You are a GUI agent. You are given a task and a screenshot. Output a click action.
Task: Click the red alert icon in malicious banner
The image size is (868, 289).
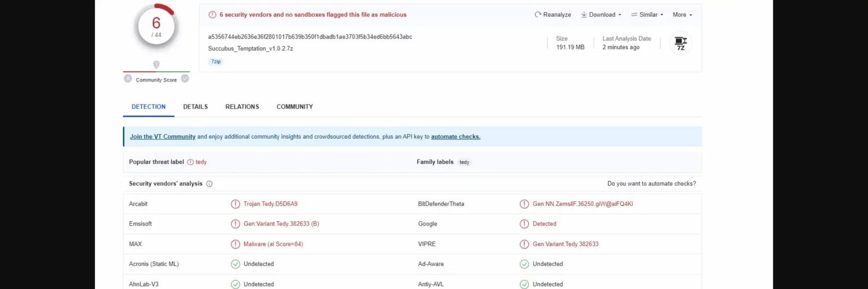click(x=212, y=15)
